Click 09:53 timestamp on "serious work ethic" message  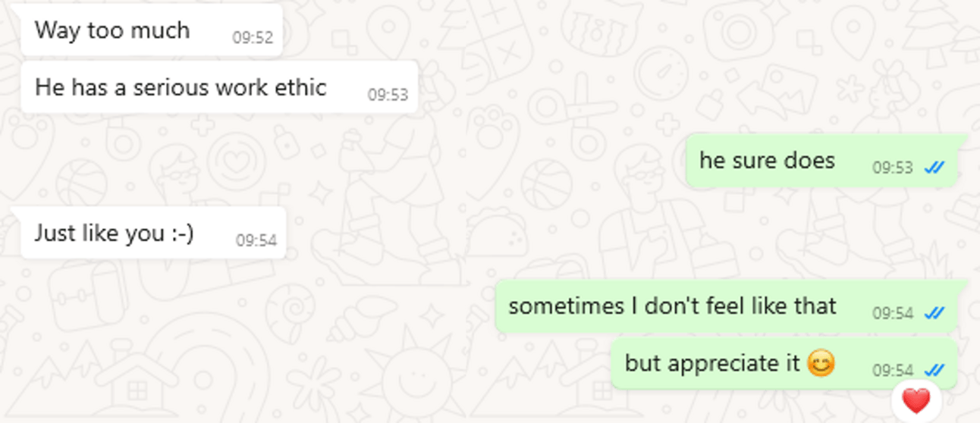pos(388,96)
